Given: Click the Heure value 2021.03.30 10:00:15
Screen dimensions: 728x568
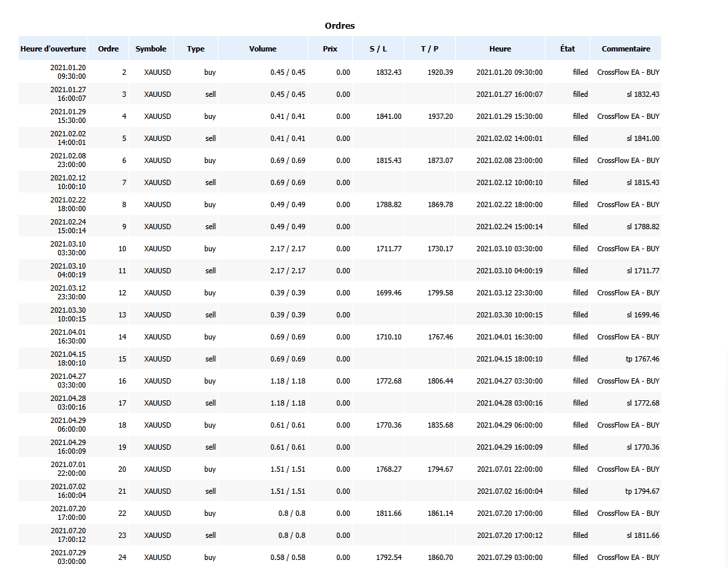Looking at the screenshot, I should [509, 315].
